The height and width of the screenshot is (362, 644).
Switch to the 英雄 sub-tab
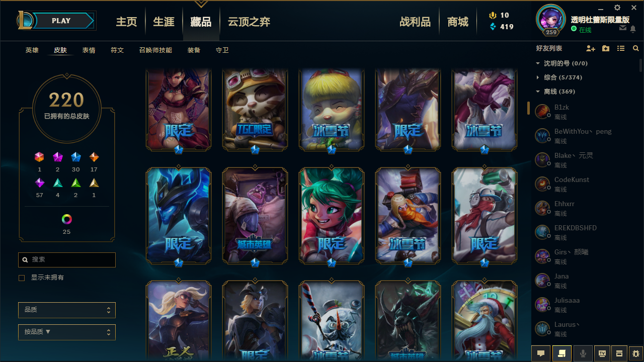(x=32, y=50)
